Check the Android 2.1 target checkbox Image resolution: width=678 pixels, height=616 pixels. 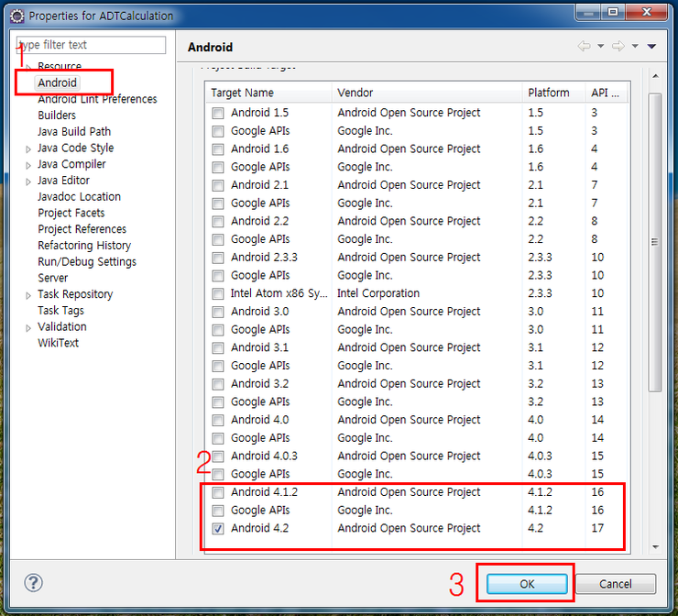[x=218, y=185]
